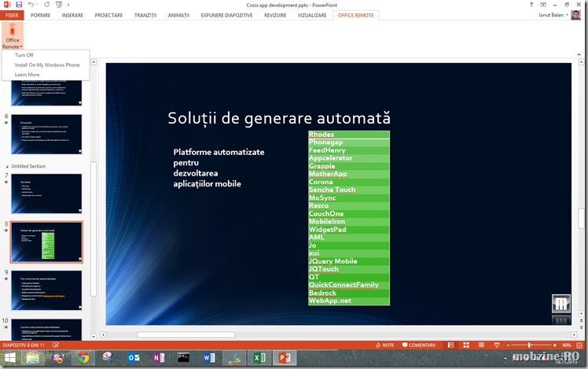Viewport: 588px width, 369px height.
Task: Customize the Quick Access Toolbar
Action: click(68, 5)
